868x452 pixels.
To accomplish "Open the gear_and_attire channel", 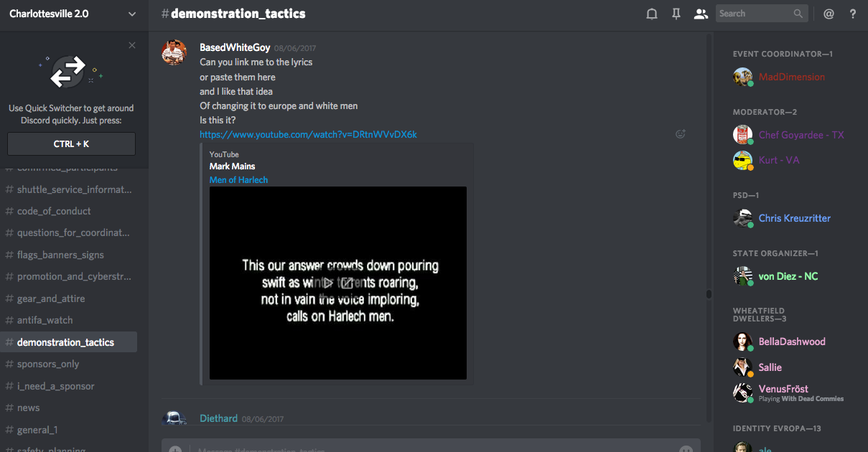I will [50, 298].
